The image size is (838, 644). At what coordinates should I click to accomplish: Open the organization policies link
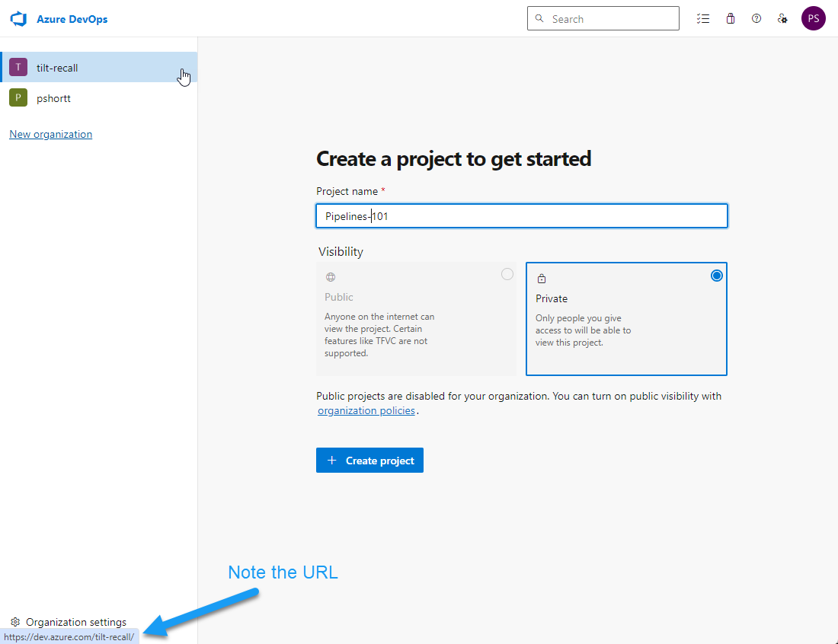(366, 410)
